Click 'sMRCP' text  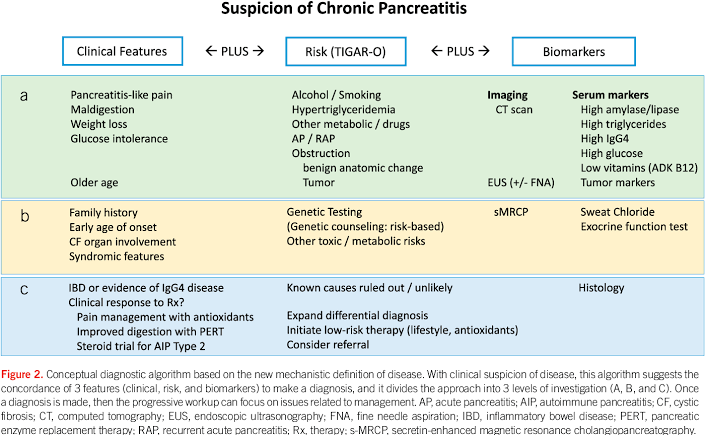512,213
